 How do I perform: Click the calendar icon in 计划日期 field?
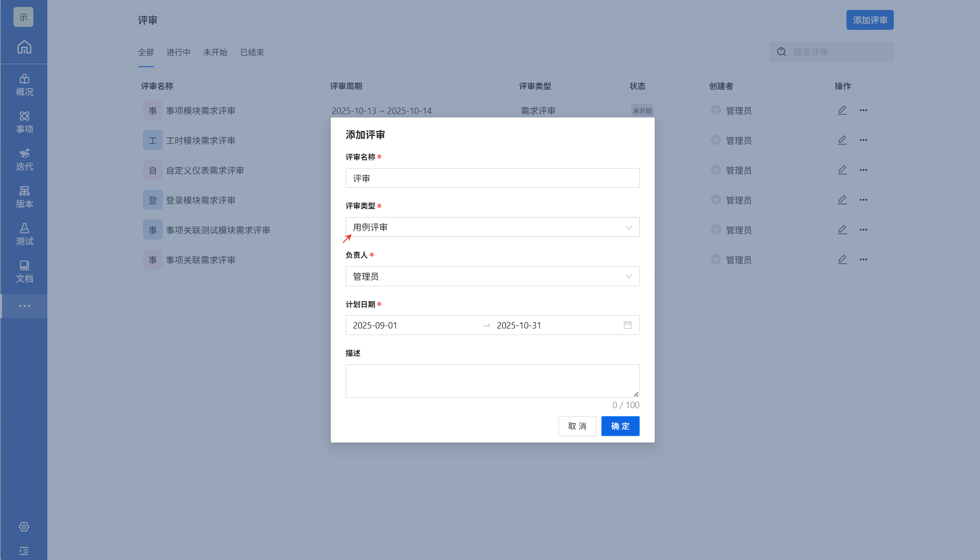[x=627, y=325]
